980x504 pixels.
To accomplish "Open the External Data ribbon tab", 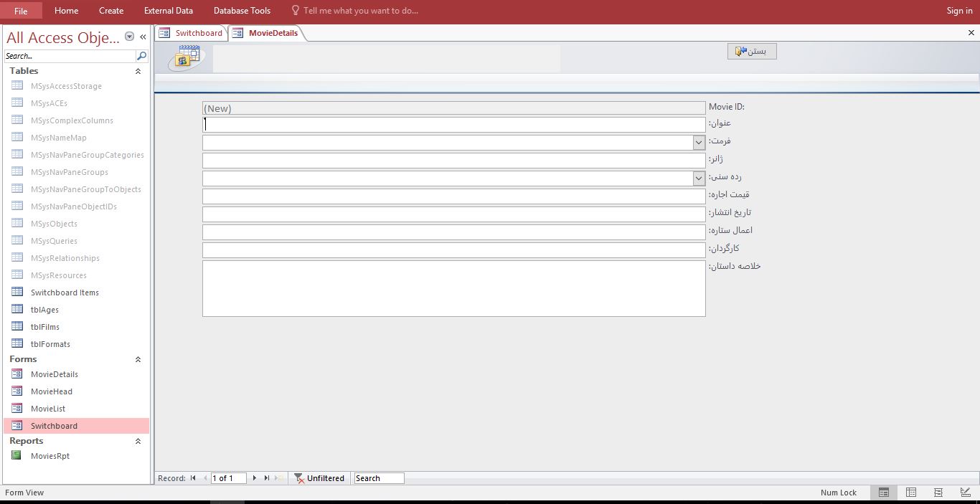I will coord(168,11).
